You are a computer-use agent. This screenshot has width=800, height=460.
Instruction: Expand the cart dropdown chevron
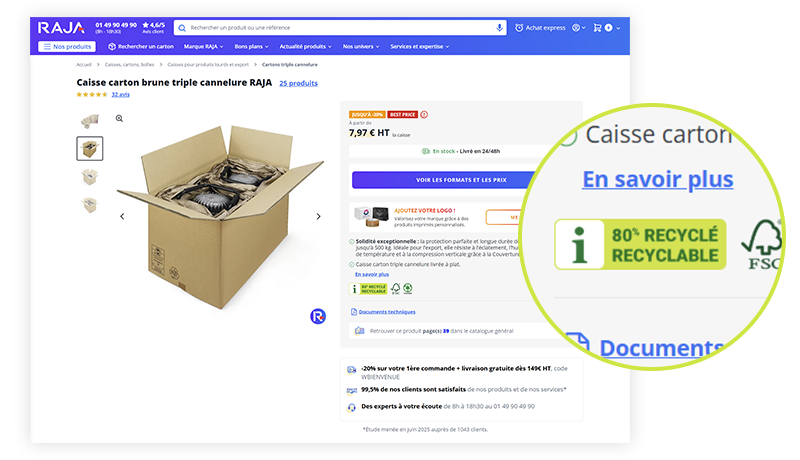pos(618,29)
